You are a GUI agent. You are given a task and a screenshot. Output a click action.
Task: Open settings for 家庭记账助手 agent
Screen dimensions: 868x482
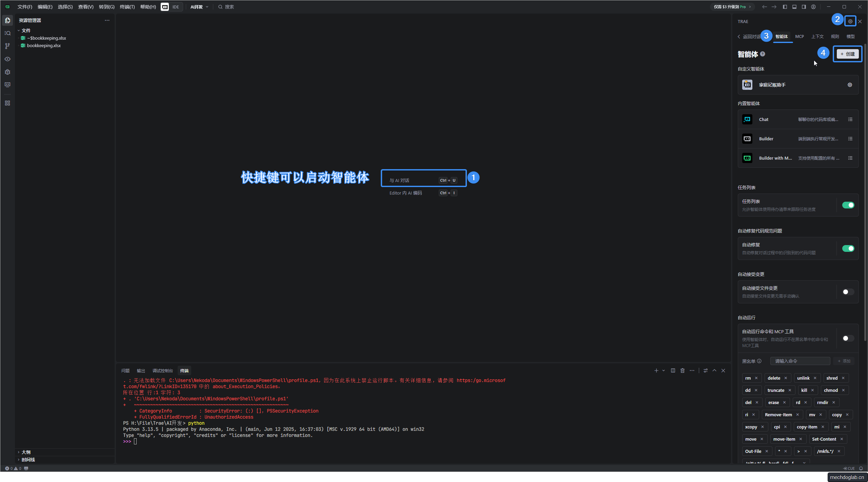850,85
